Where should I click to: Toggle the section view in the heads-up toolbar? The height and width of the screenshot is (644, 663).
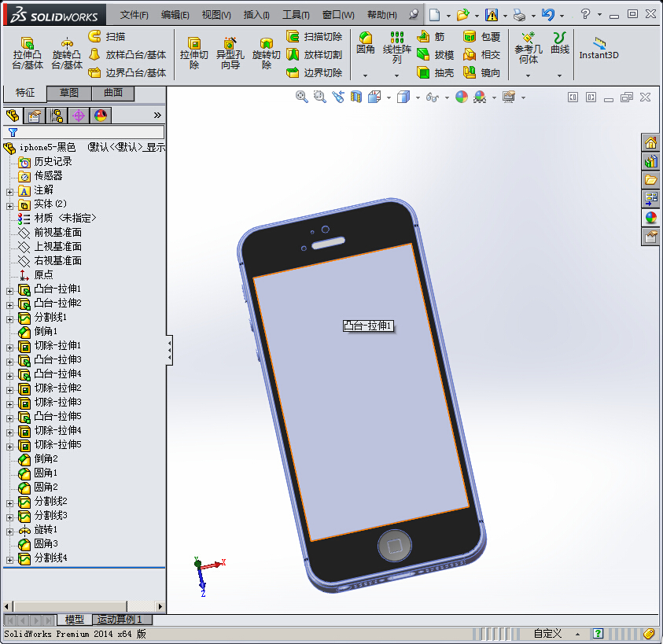click(356, 98)
